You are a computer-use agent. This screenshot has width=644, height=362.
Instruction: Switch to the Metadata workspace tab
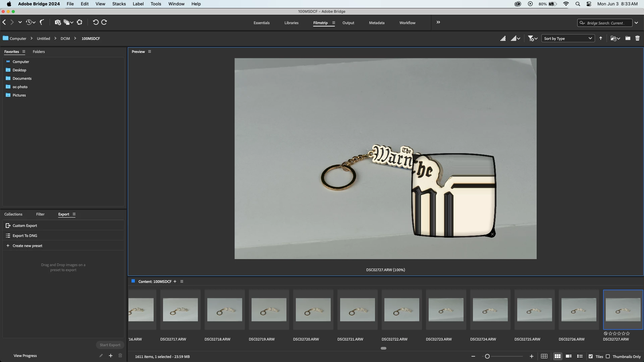tap(376, 23)
